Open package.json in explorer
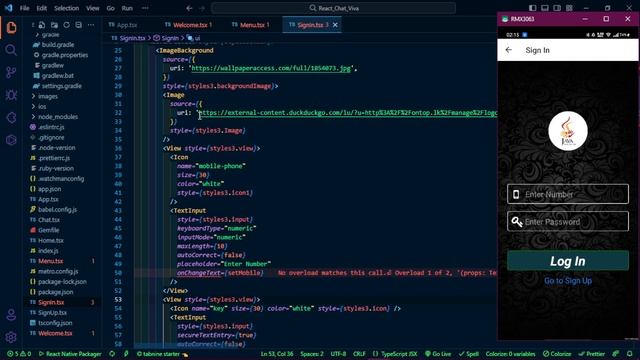This screenshot has width=640, height=360. coord(56,292)
